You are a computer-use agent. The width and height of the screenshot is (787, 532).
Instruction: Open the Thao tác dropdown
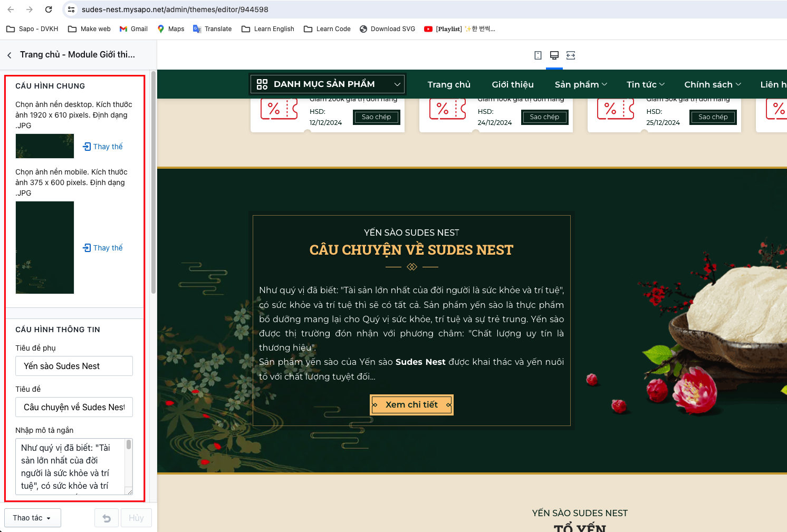tap(33, 518)
